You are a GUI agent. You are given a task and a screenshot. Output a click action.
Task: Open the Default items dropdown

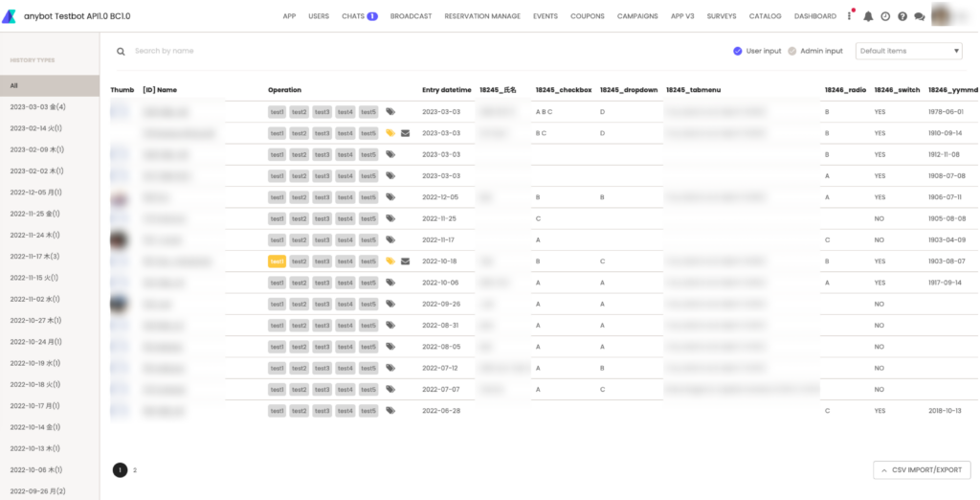908,51
